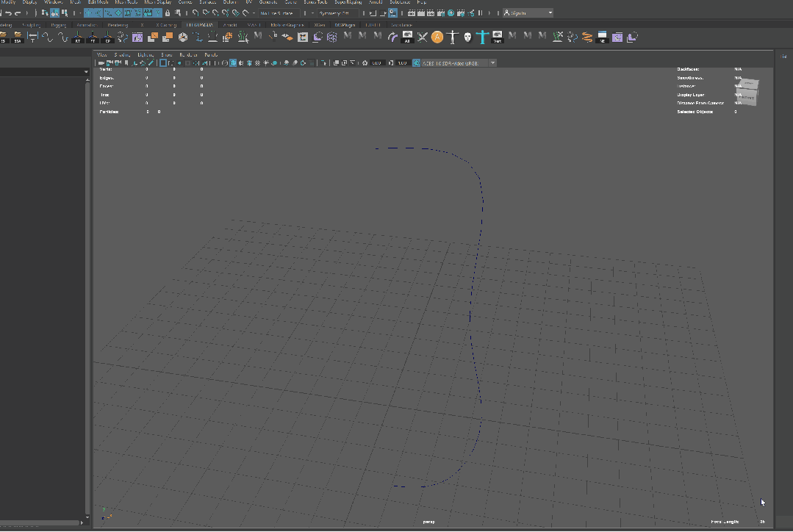
Task: Click the Redo arrow icon
Action: click(x=18, y=13)
